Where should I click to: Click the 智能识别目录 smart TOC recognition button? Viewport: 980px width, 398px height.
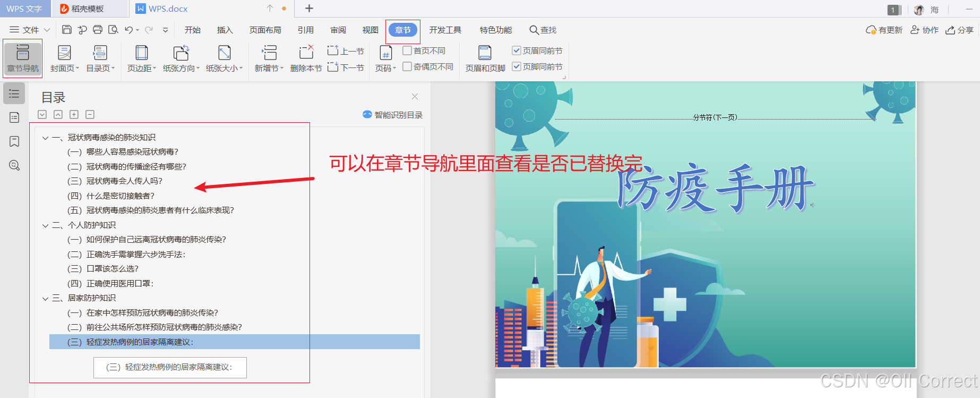(392, 115)
